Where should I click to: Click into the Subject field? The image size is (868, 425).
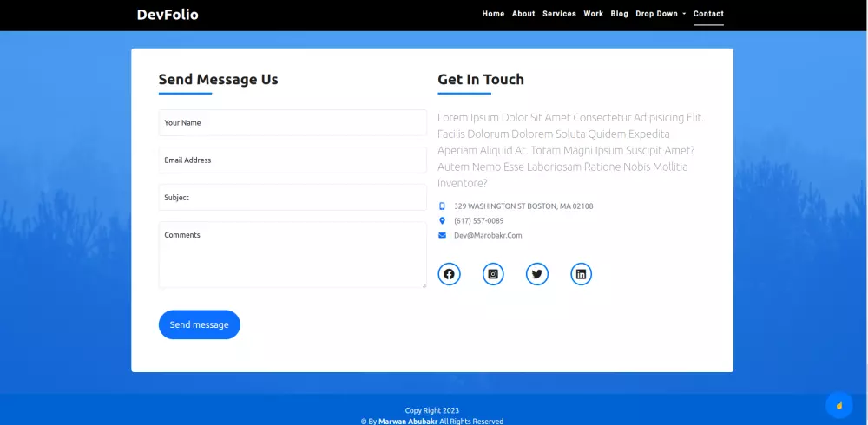pos(293,198)
